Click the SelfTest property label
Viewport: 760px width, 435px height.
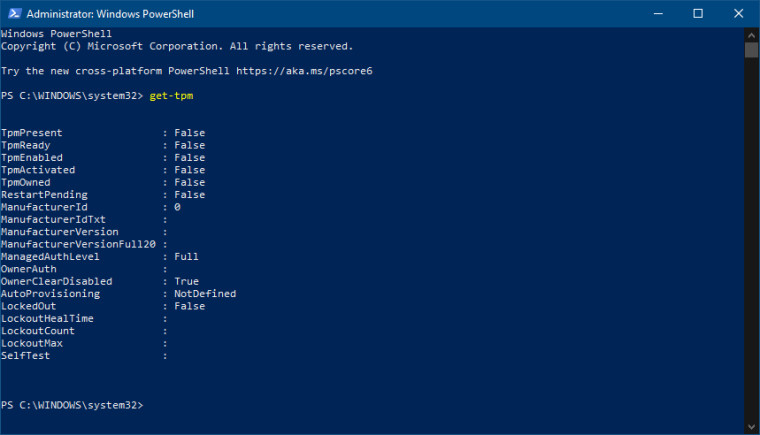tap(25, 356)
